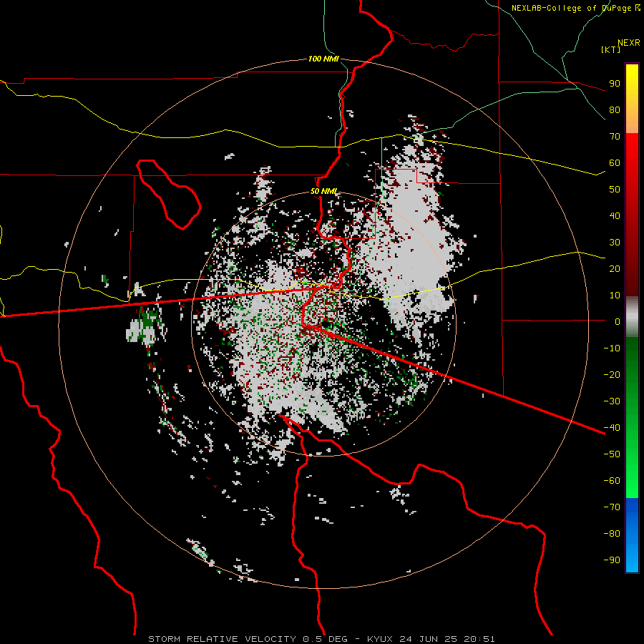Click the 0 knot label on the scale
This screenshot has width=644, height=644.
pos(618,321)
